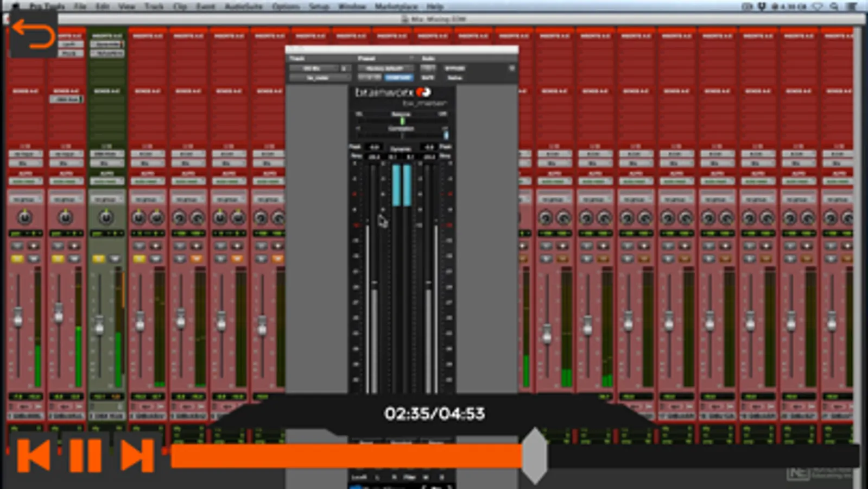This screenshot has width=868, height=489.
Task: Toggle Solo on the second channel strip
Action: click(x=58, y=259)
